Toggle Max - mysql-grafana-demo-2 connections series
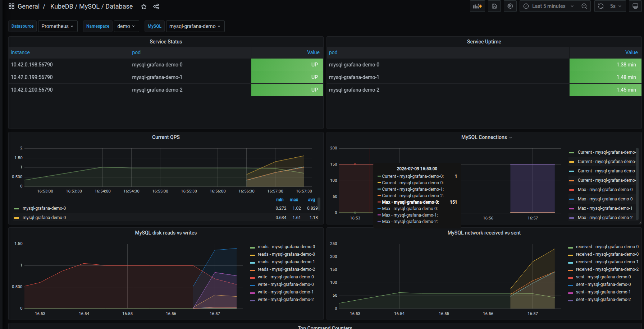Screen dimensions: 644x329 pyautogui.click(x=605, y=218)
